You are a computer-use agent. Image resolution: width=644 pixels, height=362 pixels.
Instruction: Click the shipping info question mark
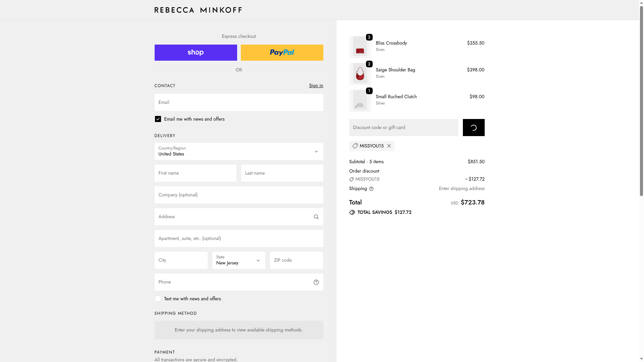[371, 189]
